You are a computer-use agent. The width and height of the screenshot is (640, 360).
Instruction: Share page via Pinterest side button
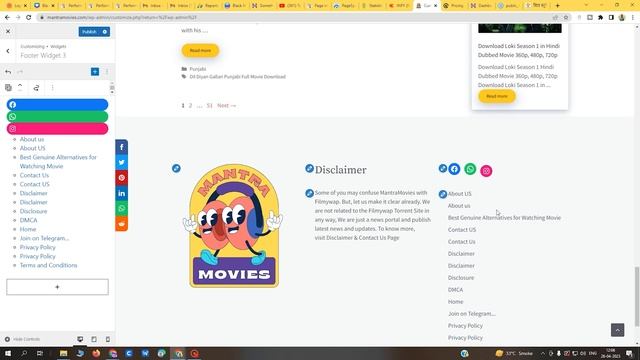[122, 178]
